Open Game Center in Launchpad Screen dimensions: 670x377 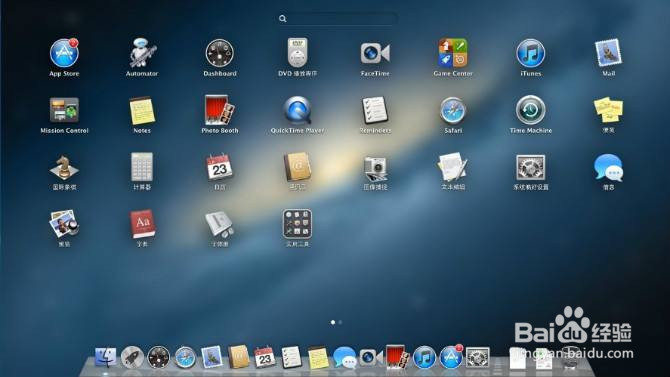click(453, 53)
